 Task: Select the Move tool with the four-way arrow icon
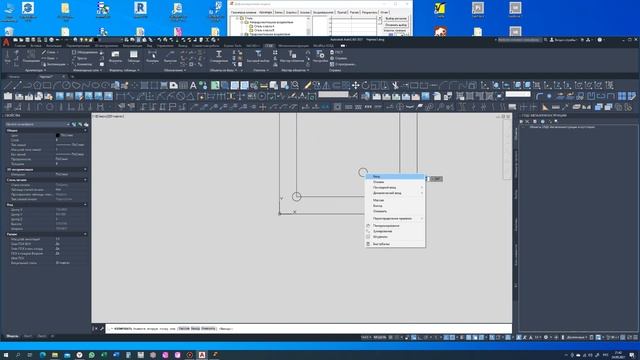point(356,85)
